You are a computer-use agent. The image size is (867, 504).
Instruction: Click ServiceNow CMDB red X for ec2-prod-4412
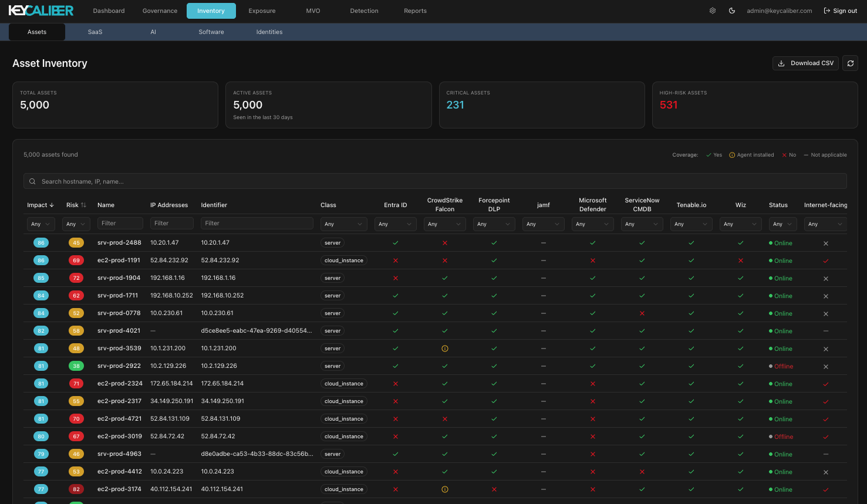pyautogui.click(x=642, y=472)
